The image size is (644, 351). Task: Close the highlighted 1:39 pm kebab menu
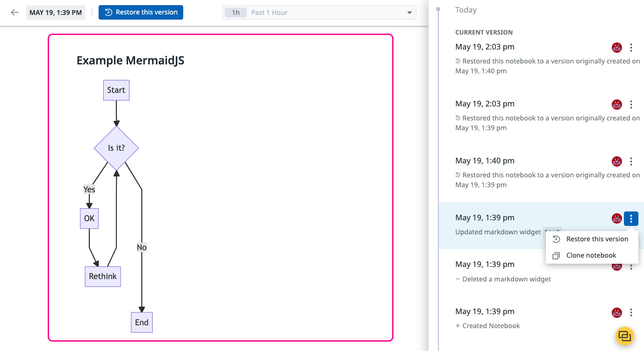pyautogui.click(x=631, y=218)
